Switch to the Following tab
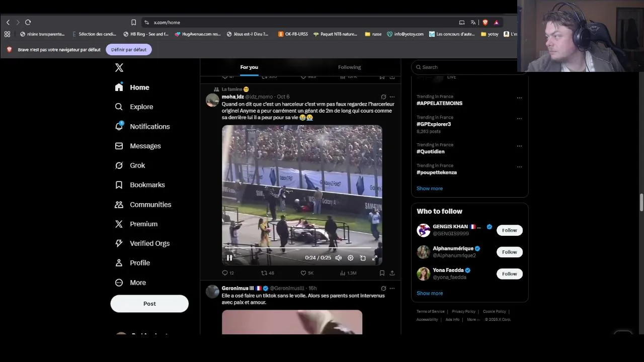 349,67
